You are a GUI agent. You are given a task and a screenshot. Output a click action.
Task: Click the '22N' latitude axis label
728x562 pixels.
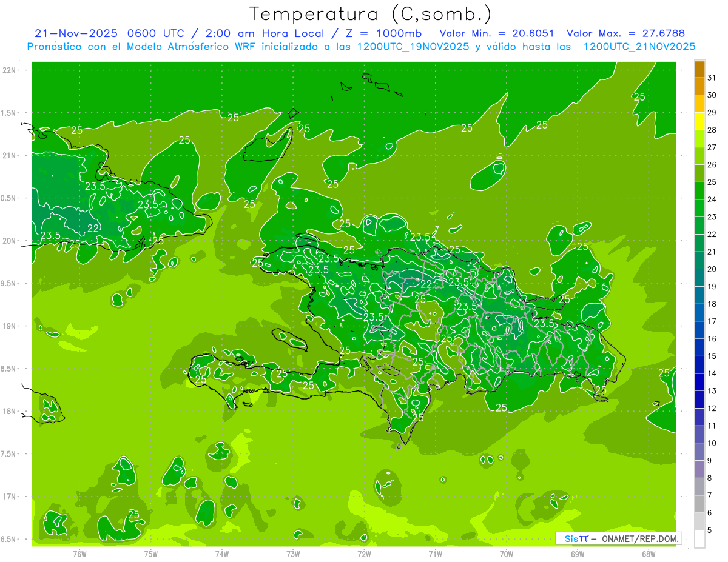[9, 70]
